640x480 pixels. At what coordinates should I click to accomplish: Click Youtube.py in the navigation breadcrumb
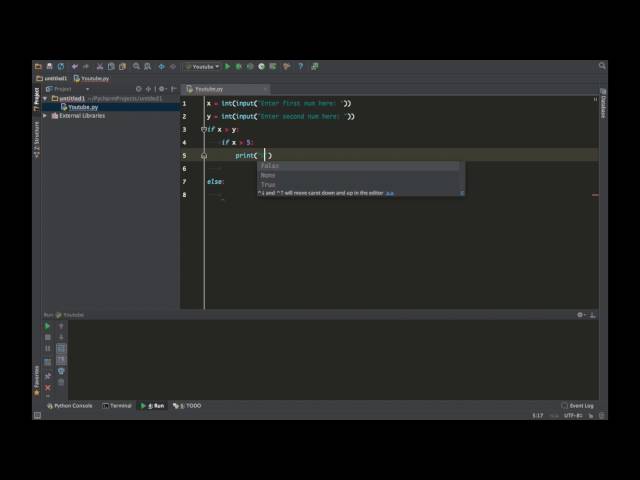91,78
